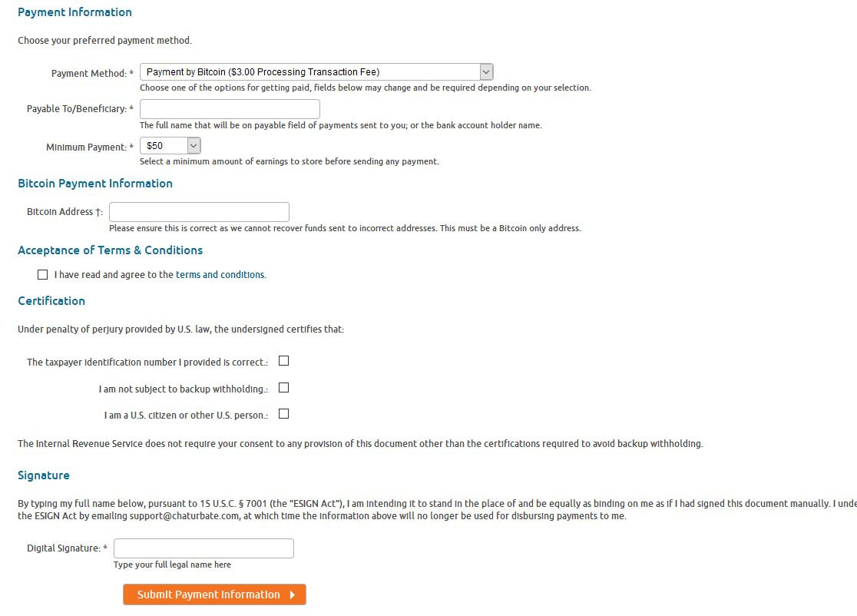
Task: Expand the Minimum Payment $50 dropdown
Action: click(x=164, y=146)
